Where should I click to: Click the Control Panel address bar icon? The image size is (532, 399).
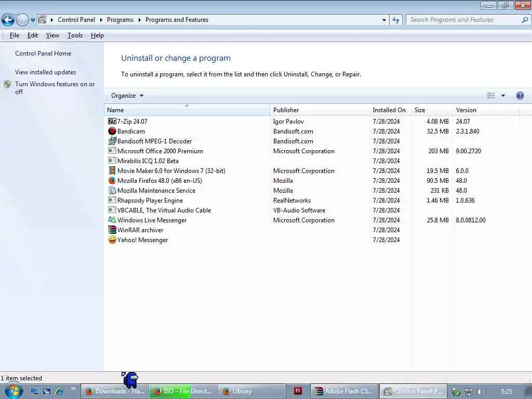pos(43,20)
